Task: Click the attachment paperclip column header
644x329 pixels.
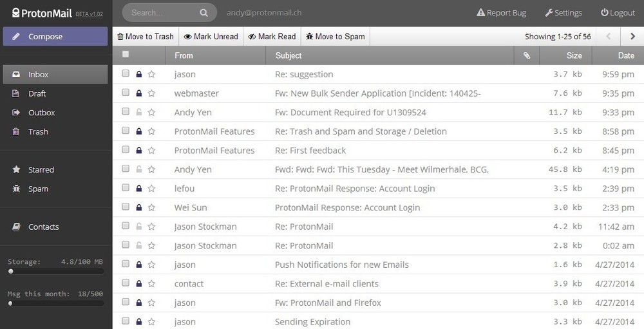Action: pos(526,55)
